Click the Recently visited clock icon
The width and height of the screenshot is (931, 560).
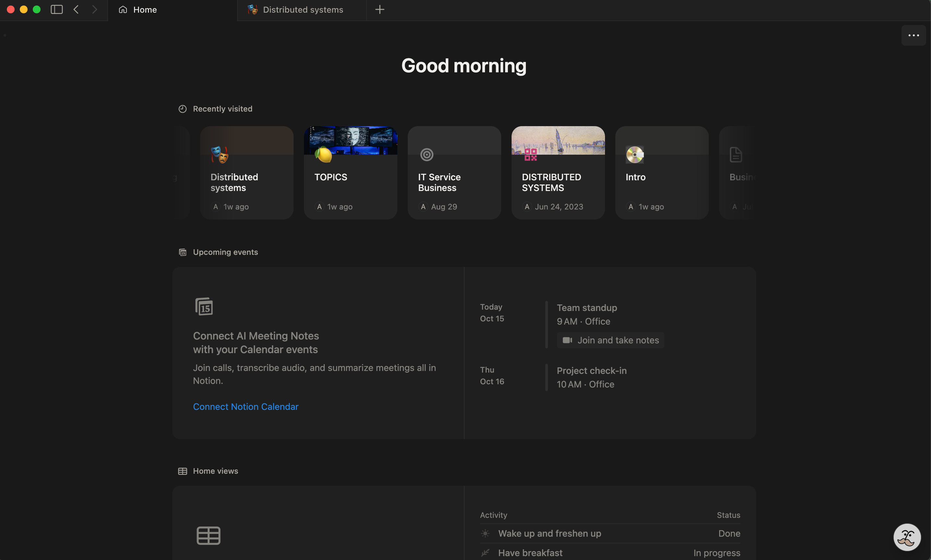pyautogui.click(x=182, y=109)
